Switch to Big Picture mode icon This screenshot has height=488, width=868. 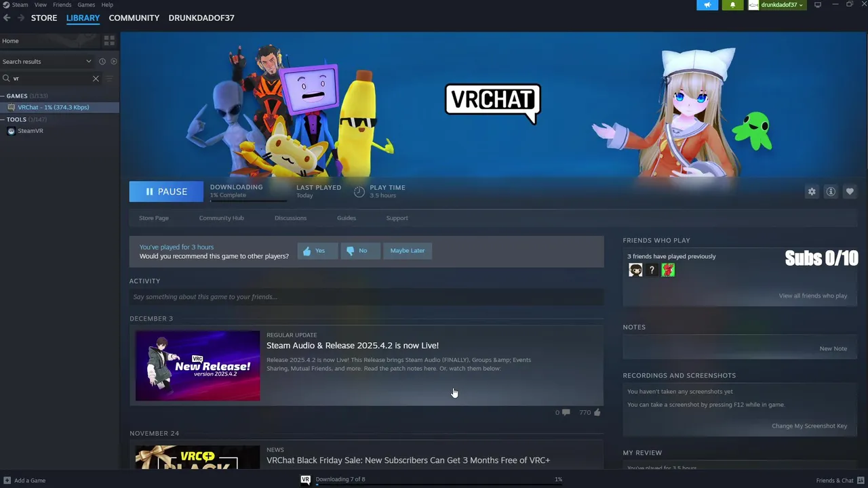(818, 5)
